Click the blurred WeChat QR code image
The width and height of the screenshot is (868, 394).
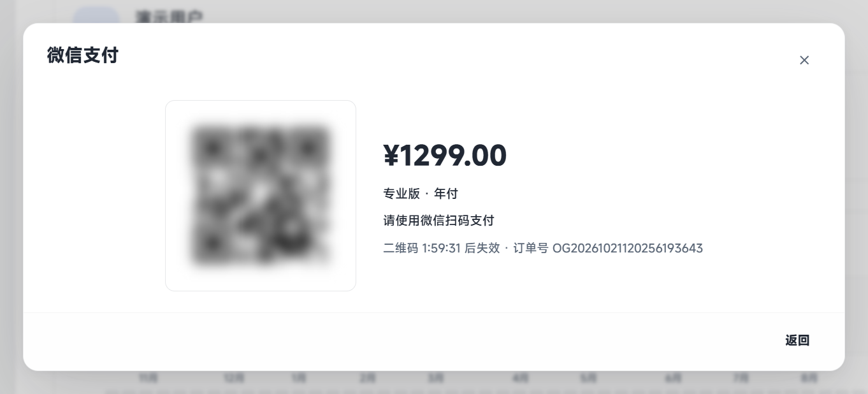(261, 196)
